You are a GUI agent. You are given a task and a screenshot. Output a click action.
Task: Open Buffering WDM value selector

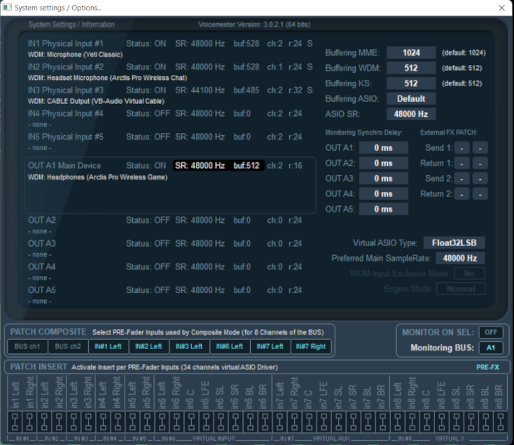[411, 68]
